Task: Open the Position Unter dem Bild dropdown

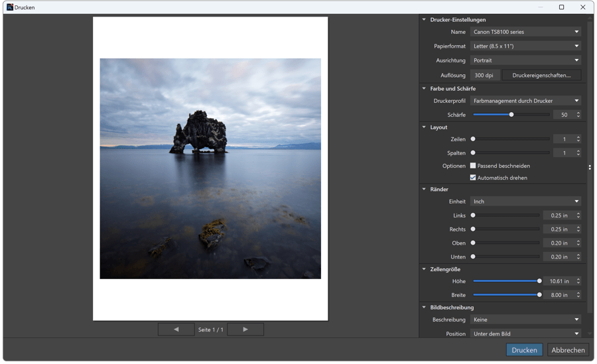Action: pyautogui.click(x=525, y=334)
